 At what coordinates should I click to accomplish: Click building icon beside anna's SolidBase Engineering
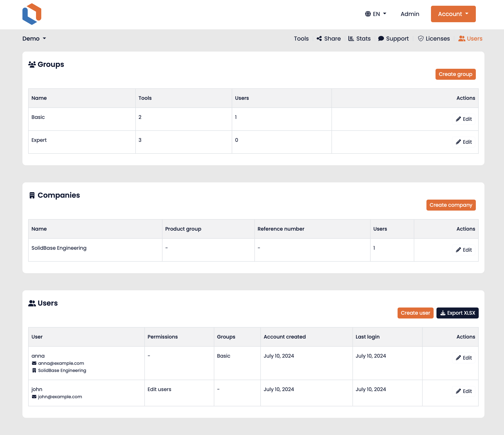34,370
